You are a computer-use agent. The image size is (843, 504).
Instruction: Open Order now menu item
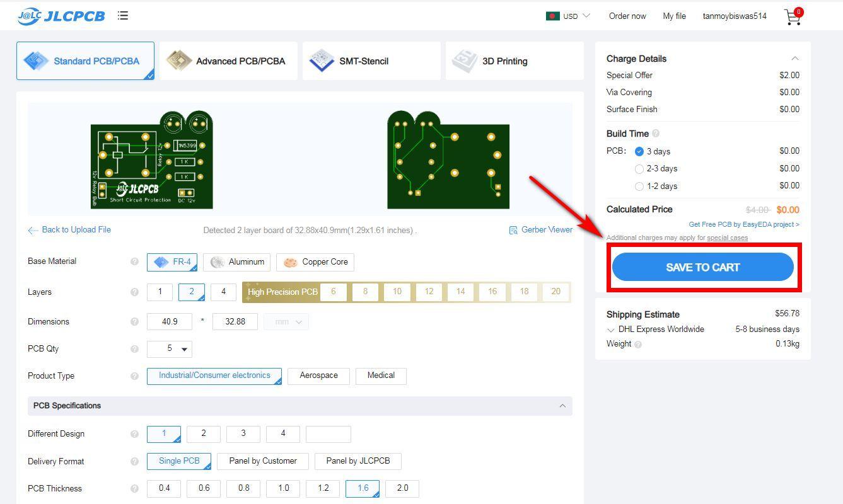click(627, 16)
